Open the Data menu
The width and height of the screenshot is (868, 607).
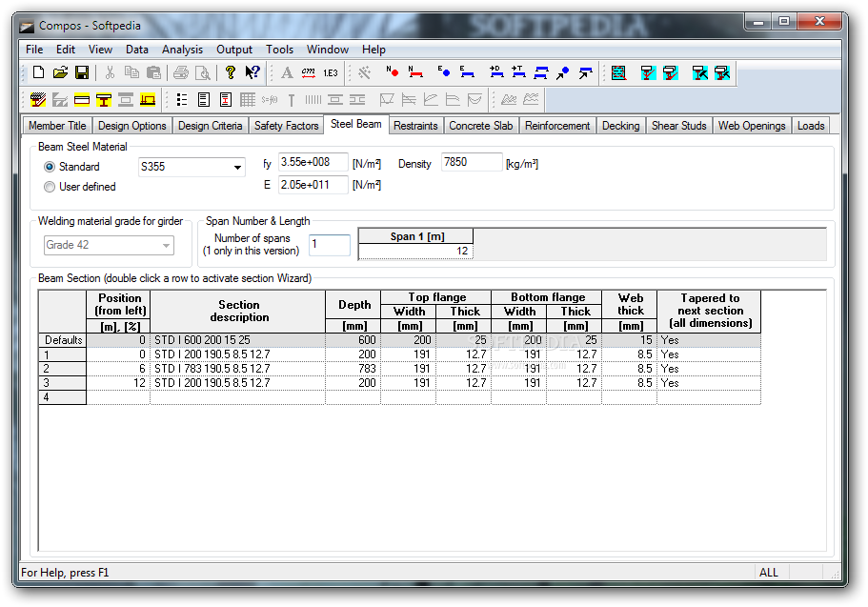click(137, 50)
